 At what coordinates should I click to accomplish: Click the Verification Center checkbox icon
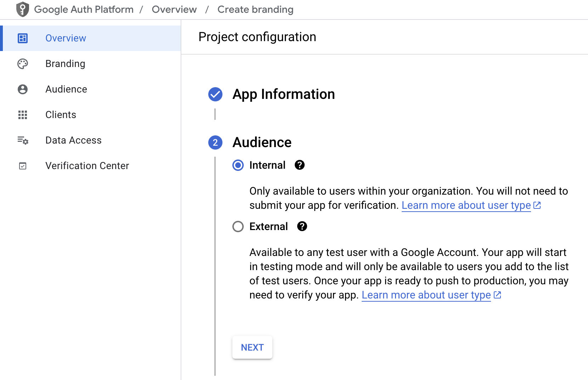tap(23, 166)
